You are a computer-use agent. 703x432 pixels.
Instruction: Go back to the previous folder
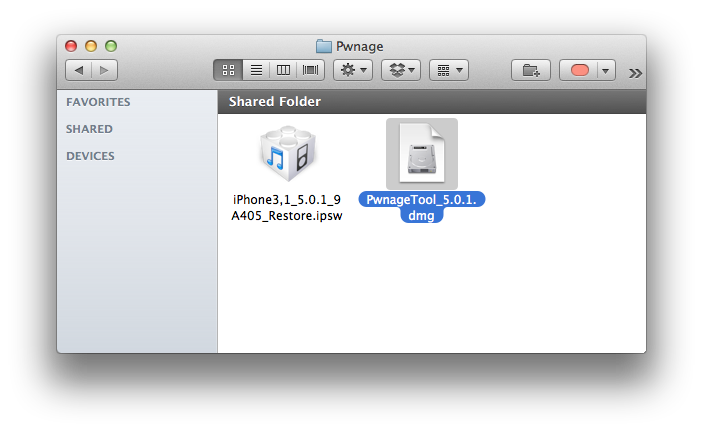(78, 70)
